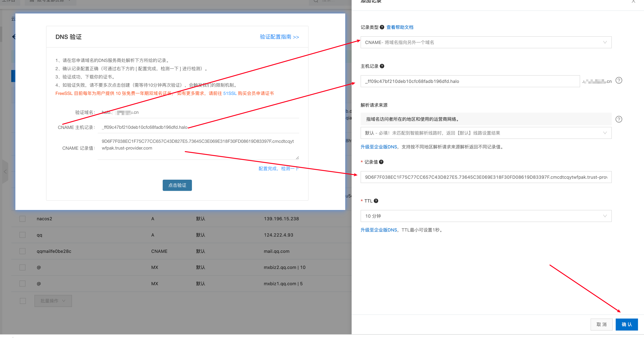This screenshot has height=338, width=644.
Task: Click the 确认 button to save the record
Action: pos(627,324)
